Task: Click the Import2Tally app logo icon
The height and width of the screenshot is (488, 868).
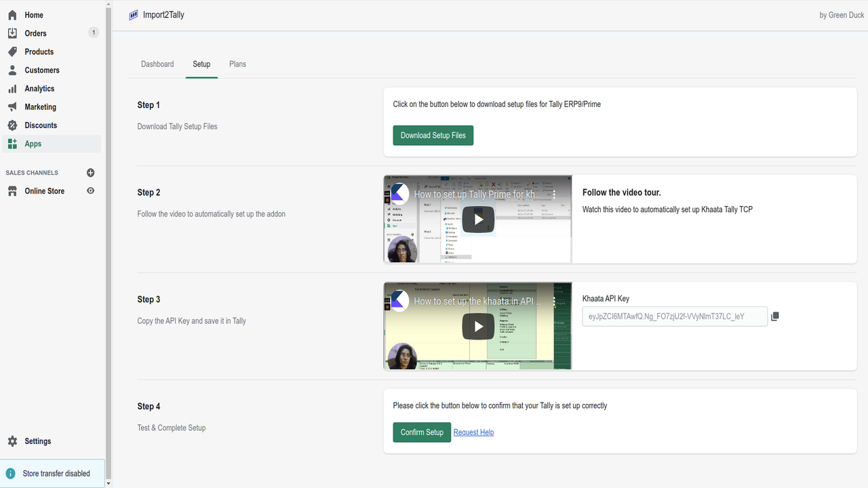Action: pos(134,15)
